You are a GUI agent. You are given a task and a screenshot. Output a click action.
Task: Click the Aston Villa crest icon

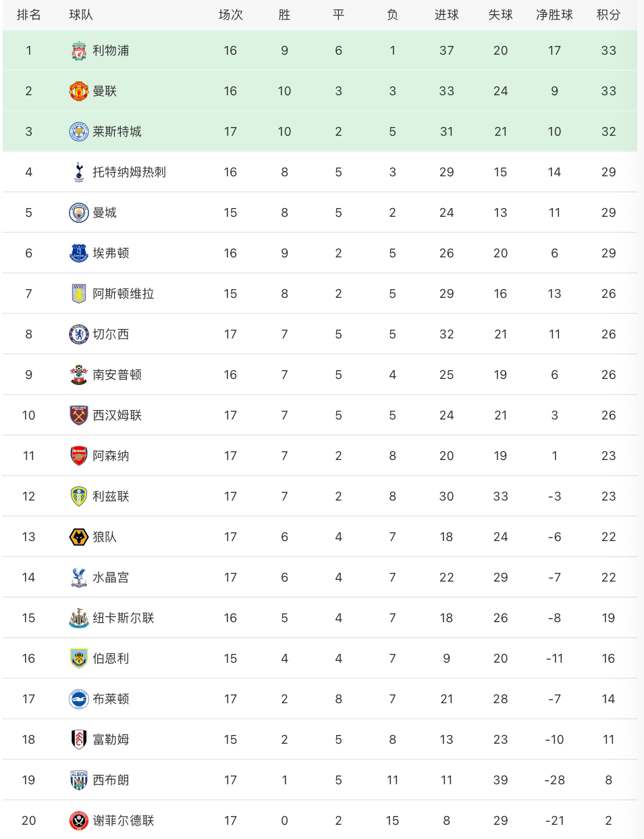79,294
